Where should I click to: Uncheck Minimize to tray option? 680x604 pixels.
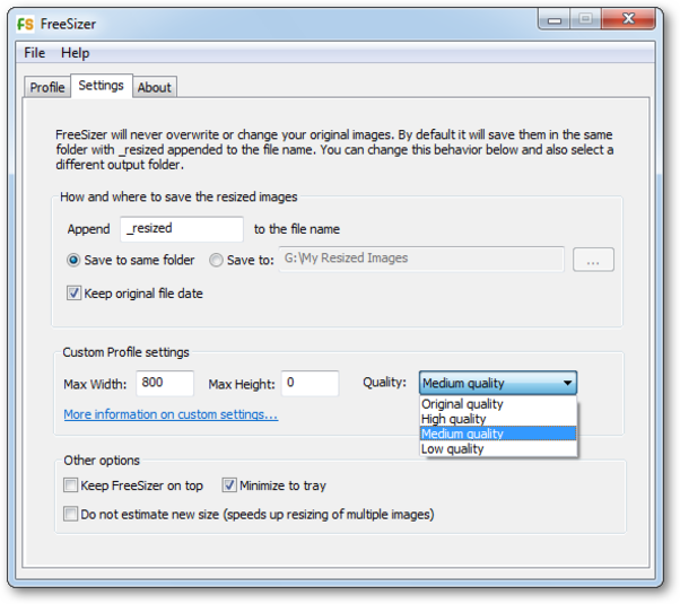coord(229,485)
